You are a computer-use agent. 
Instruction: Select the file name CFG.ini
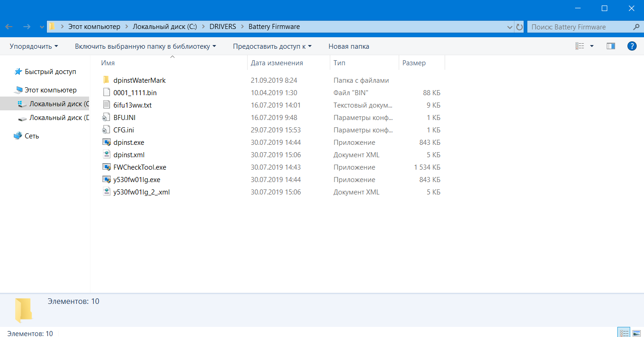point(124,130)
